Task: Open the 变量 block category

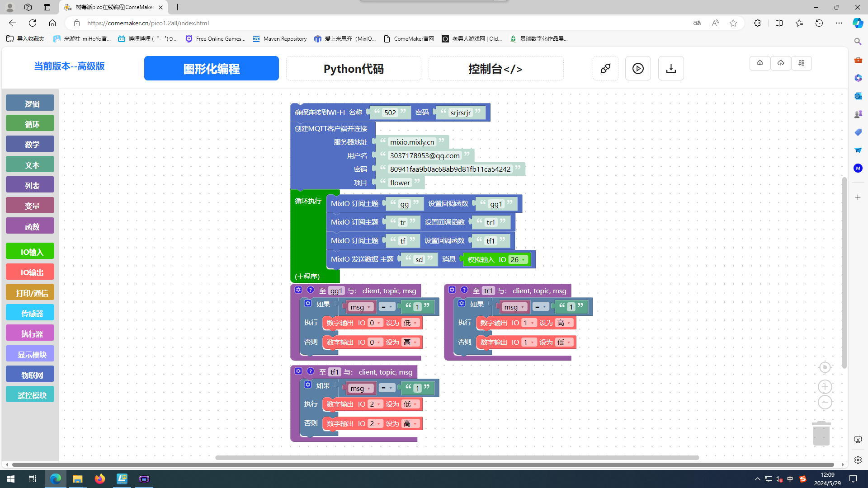Action: 30,206
